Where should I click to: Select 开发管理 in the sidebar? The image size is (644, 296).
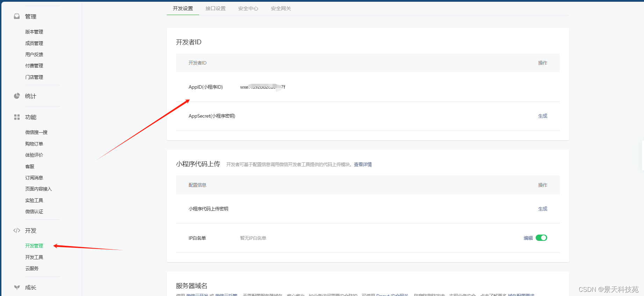pos(34,246)
